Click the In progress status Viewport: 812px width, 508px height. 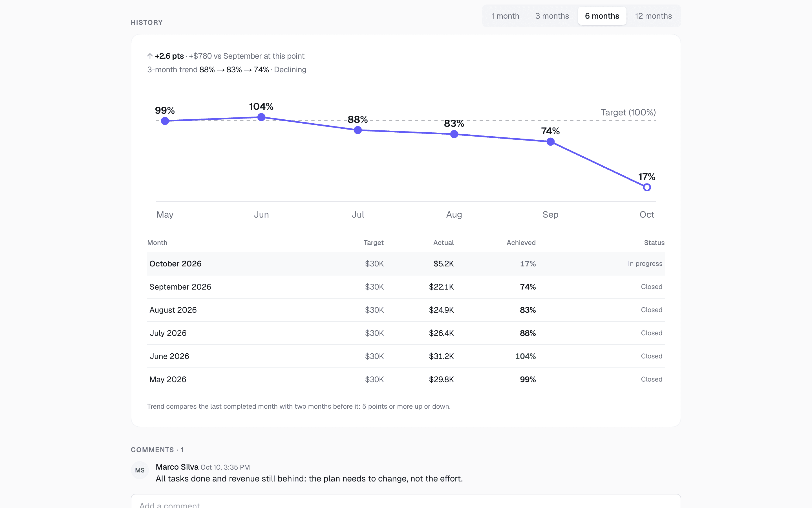(645, 264)
